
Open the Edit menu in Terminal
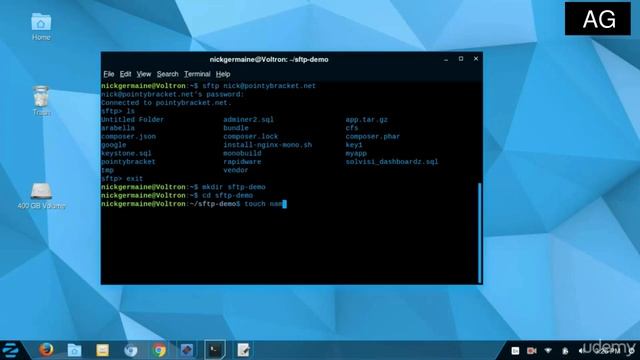[x=125, y=74]
